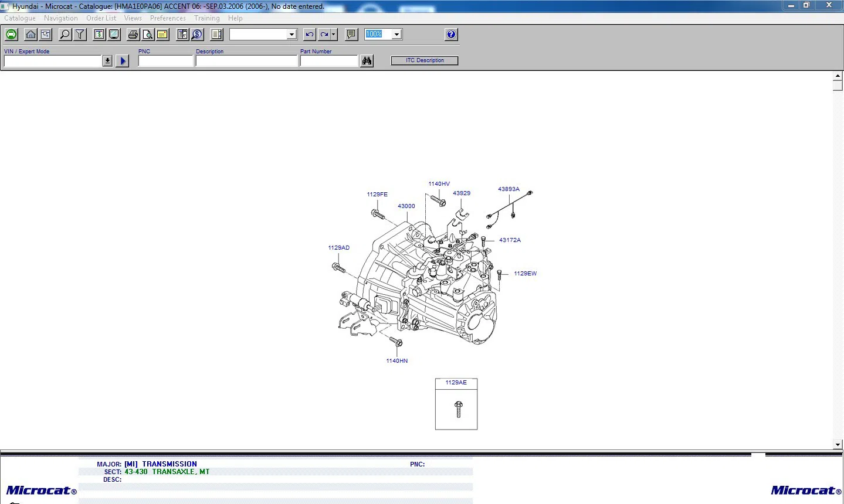Open the Navigation menu

pyautogui.click(x=61, y=18)
